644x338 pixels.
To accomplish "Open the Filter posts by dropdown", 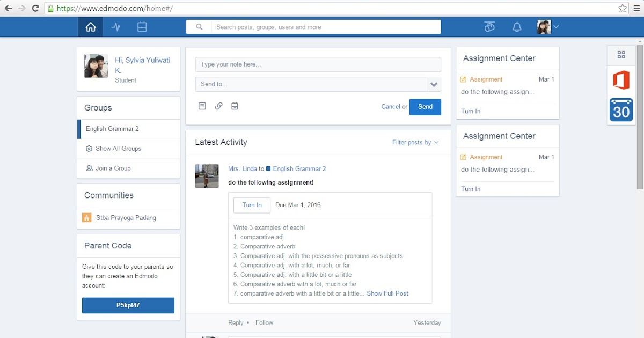I will 415,142.
